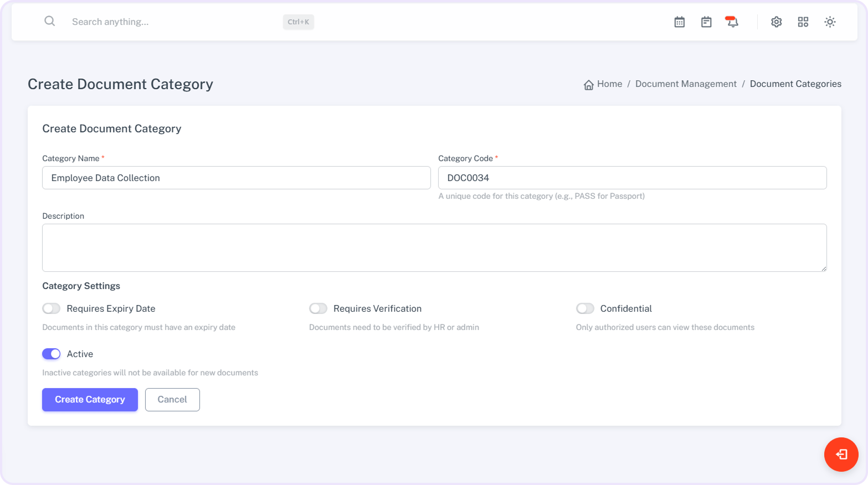
Task: Click the Create Category button
Action: click(90, 400)
